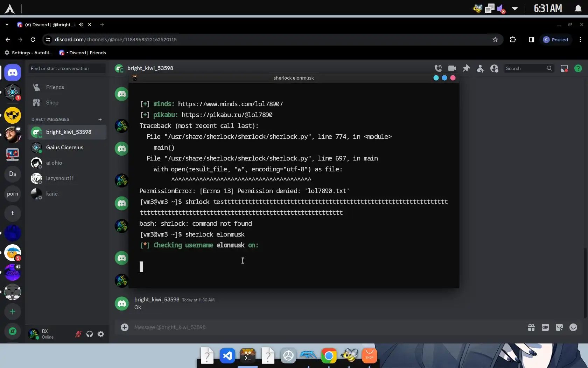Open the GIF picker
Viewport: 588px width, 368px height.
(x=545, y=327)
